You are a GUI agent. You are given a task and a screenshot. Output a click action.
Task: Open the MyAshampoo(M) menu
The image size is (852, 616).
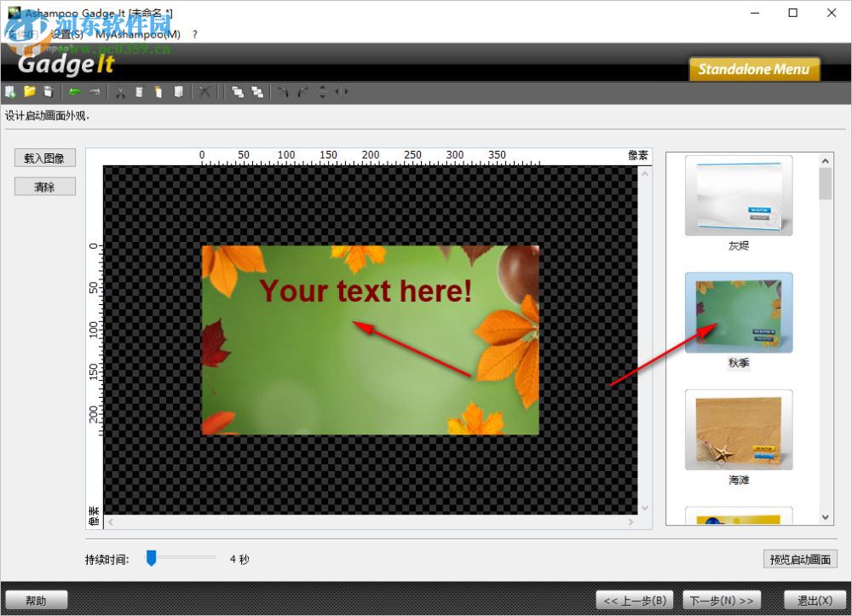click(138, 34)
